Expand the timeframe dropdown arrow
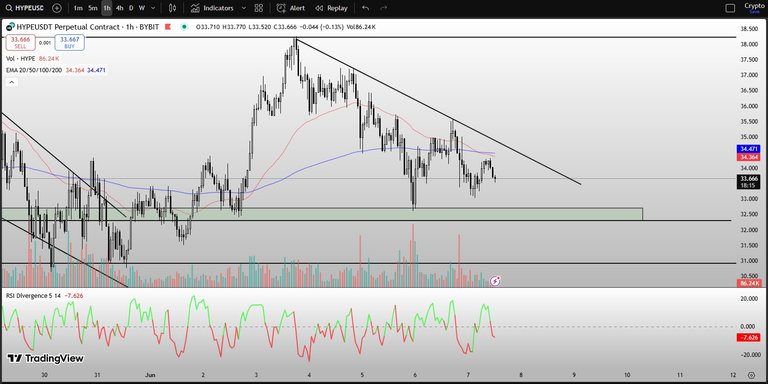The image size is (768, 384). [154, 8]
